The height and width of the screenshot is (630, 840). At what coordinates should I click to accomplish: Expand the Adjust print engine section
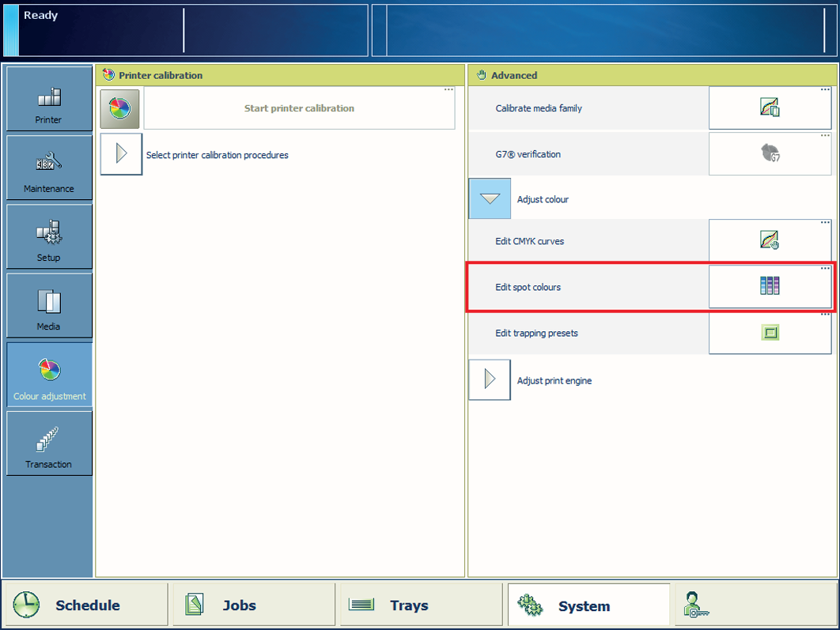pos(490,380)
